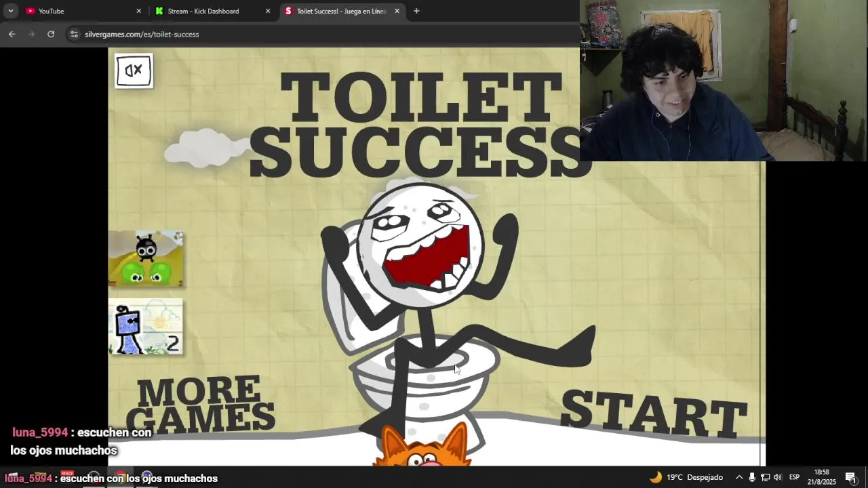The image size is (868, 488).
Task: Open the green blobs game thumbnail
Action: coord(146,258)
